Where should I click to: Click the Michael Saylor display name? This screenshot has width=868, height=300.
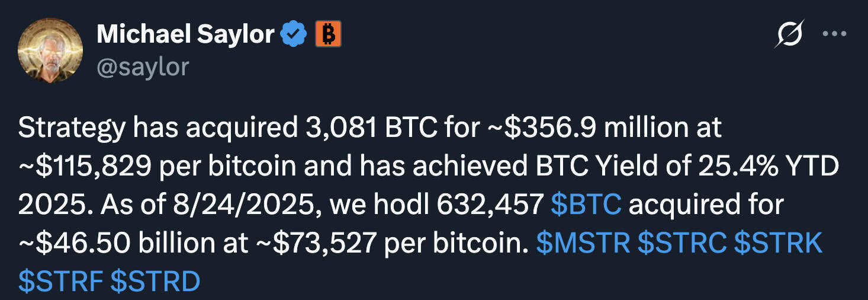click(x=185, y=35)
